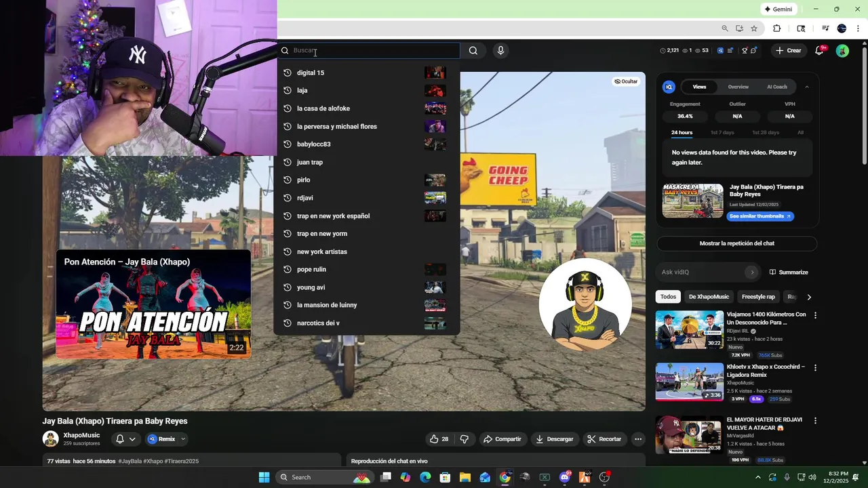Screen dimensions: 868x488
Task: Select the Freestyle rap filter chip
Action: click(x=758, y=297)
